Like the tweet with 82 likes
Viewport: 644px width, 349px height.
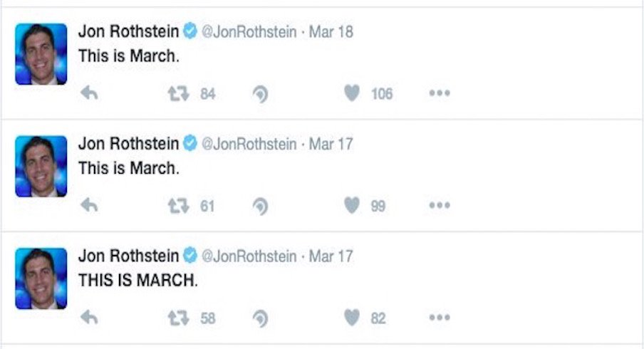(x=352, y=318)
